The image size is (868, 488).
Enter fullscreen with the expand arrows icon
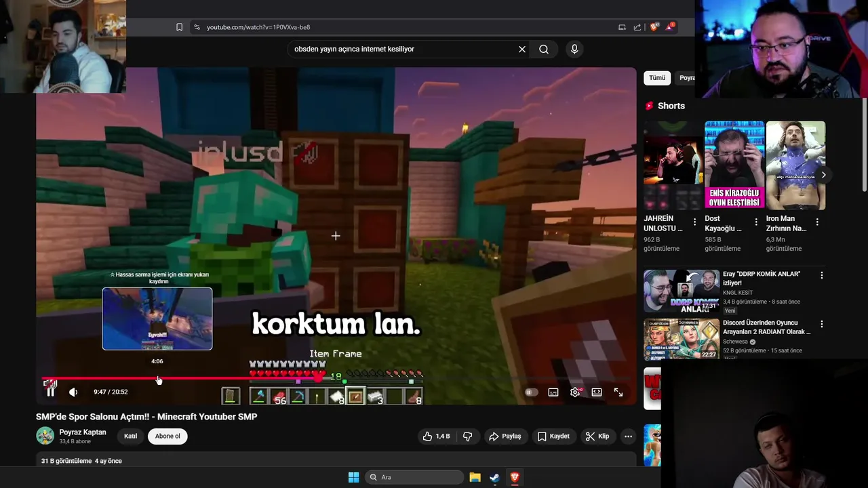618,392
